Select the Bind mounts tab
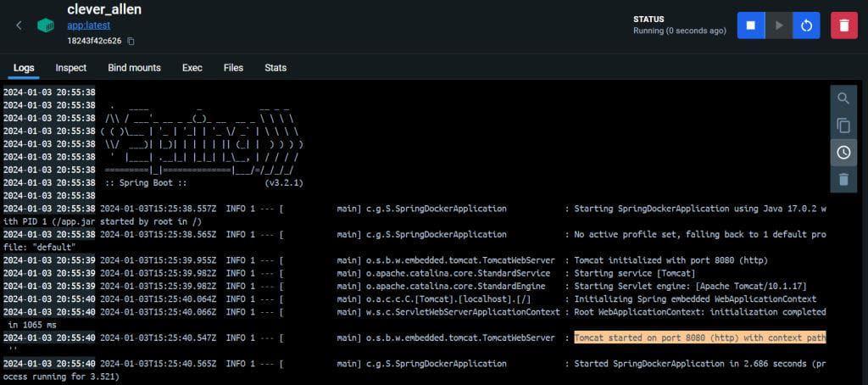This screenshot has width=868, height=385. click(134, 68)
